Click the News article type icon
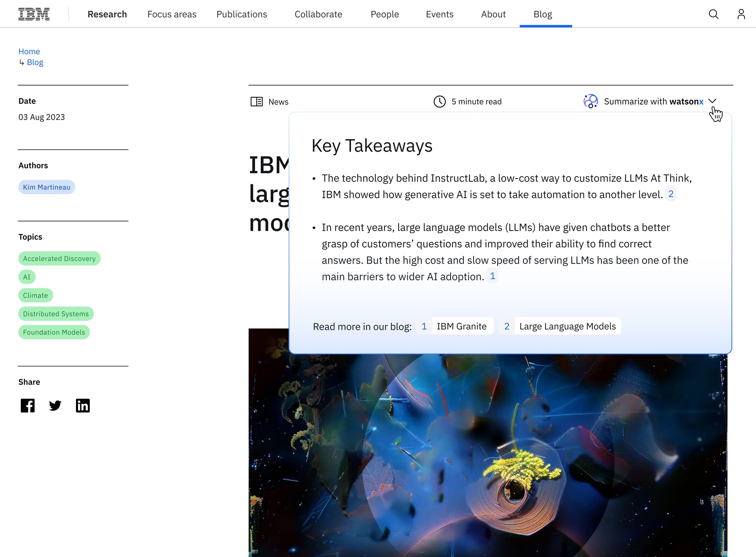This screenshot has width=756, height=557. [257, 101]
